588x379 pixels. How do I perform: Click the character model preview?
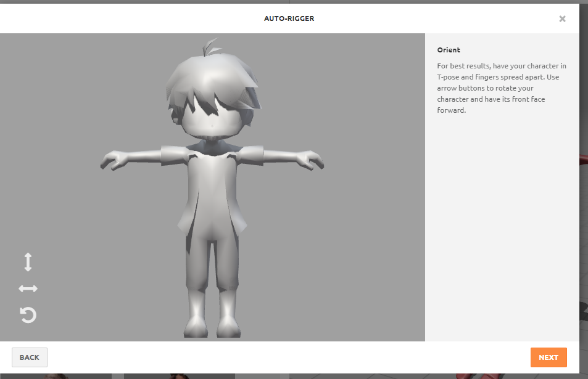pyautogui.click(x=212, y=187)
